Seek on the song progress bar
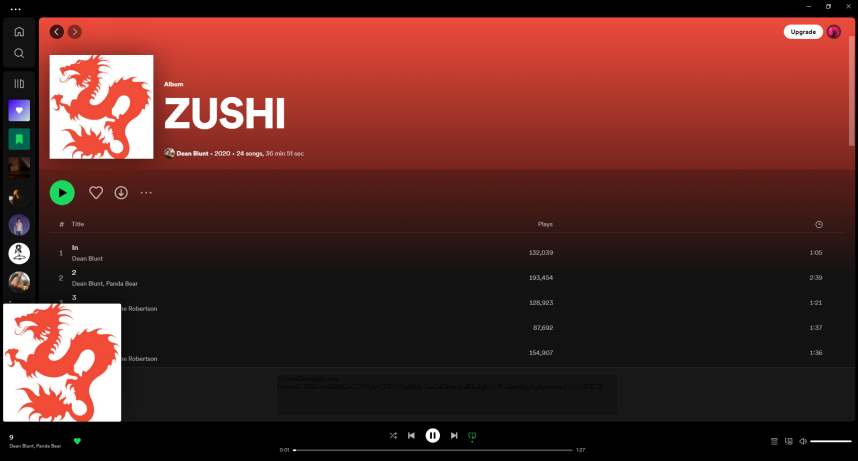Viewport: 858px width, 461px height. pyautogui.click(x=433, y=450)
